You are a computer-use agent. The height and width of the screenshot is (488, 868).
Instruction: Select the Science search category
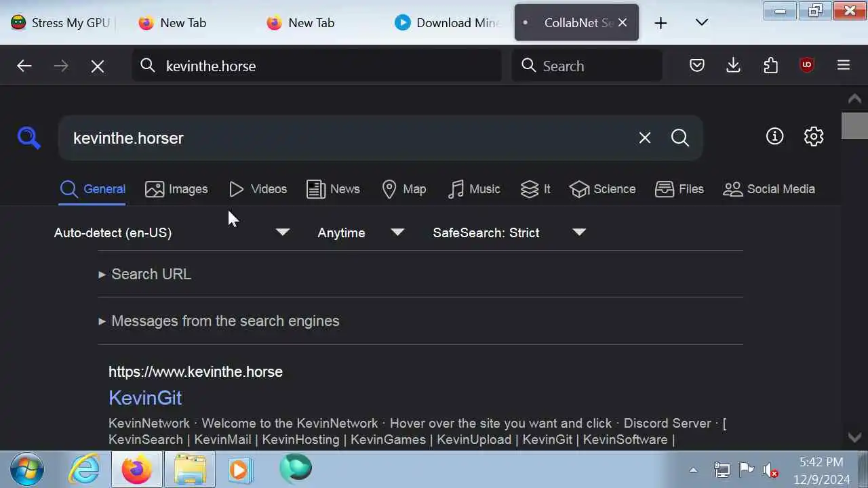602,189
